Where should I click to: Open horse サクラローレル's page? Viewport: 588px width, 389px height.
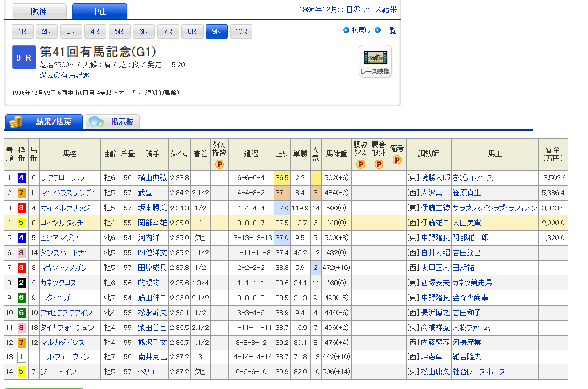62,178
